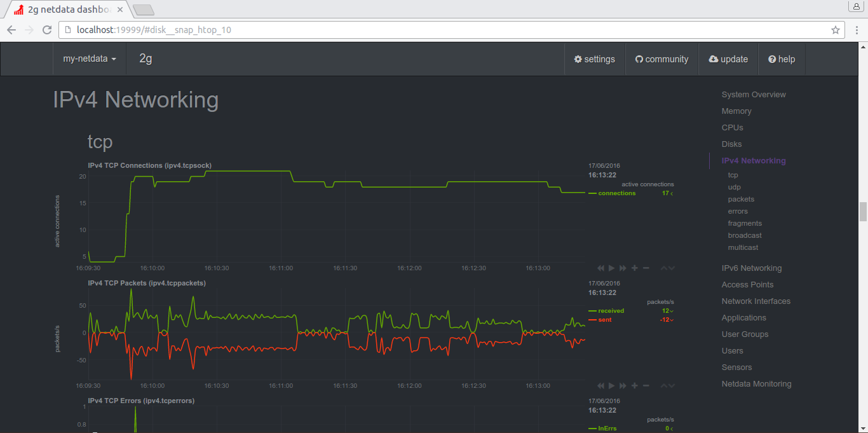Go to the fragments subsection
Image resolution: width=868 pixels, height=433 pixels.
[x=745, y=223]
